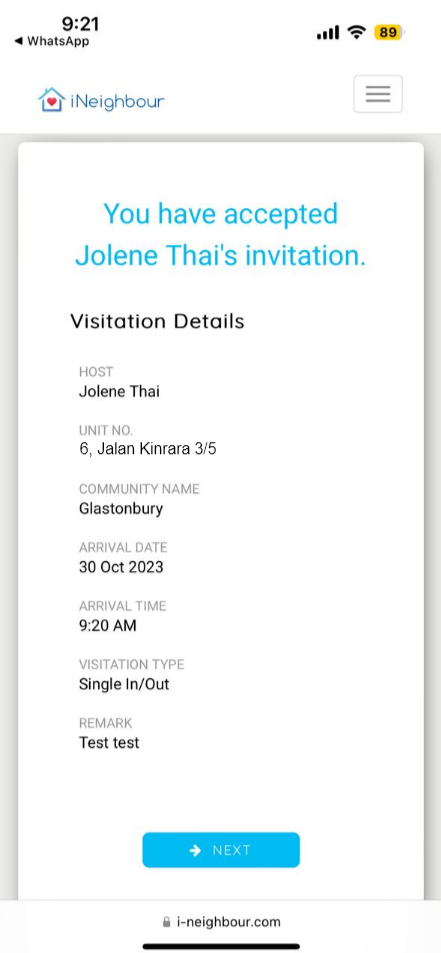
Task: Tap the iNeighbour house heart logo
Action: (51, 100)
